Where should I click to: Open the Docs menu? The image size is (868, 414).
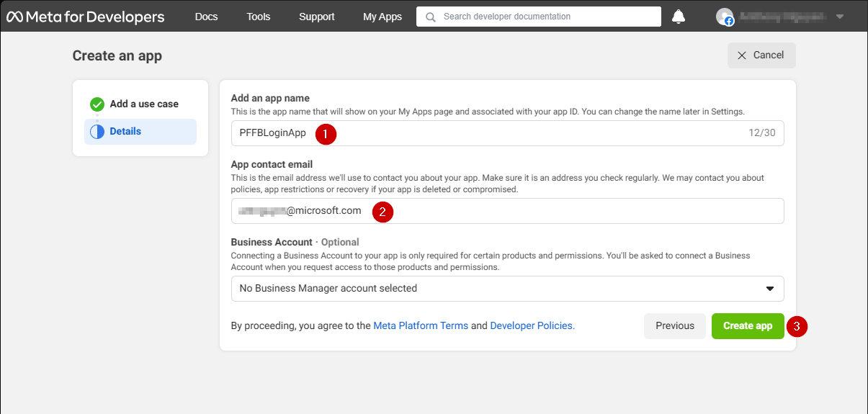207,17
